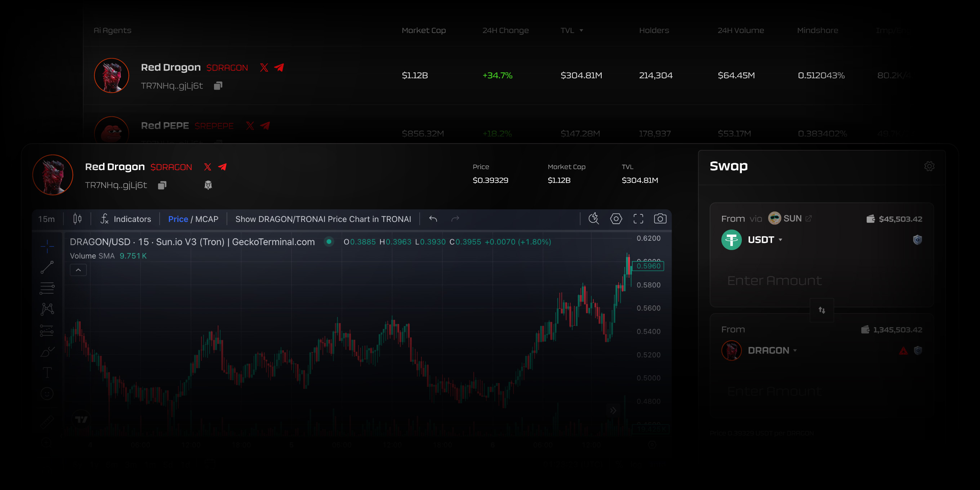
Task: Select the forecast measurement tool
Action: (x=47, y=330)
